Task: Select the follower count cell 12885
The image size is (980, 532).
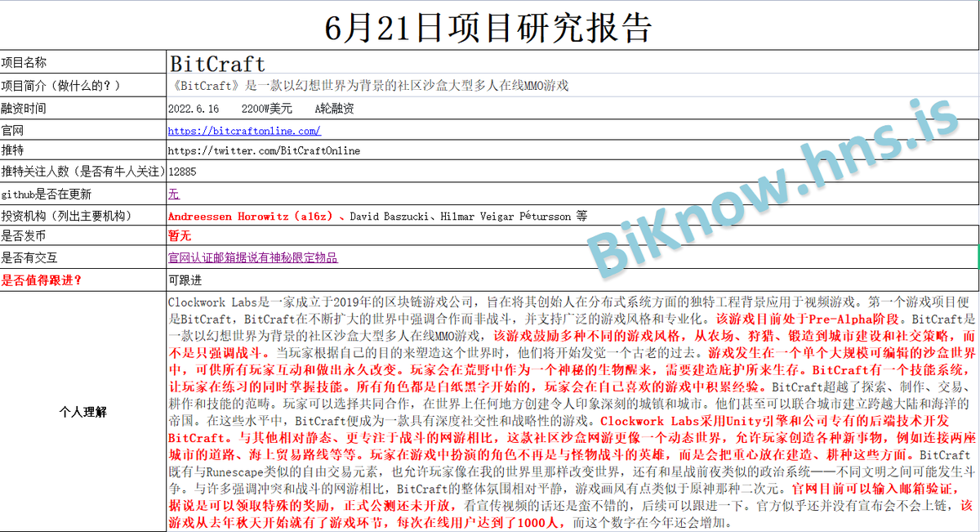Action: coord(572,172)
